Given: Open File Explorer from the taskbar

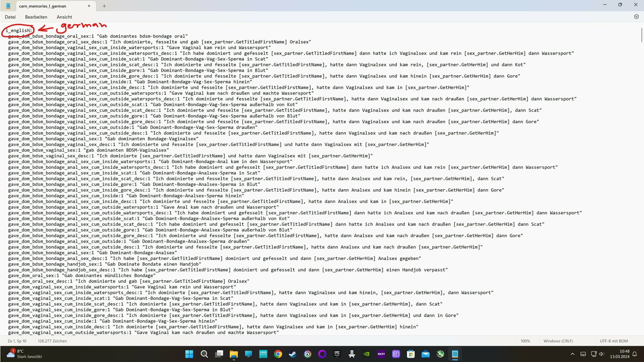Looking at the screenshot, I should [233, 354].
